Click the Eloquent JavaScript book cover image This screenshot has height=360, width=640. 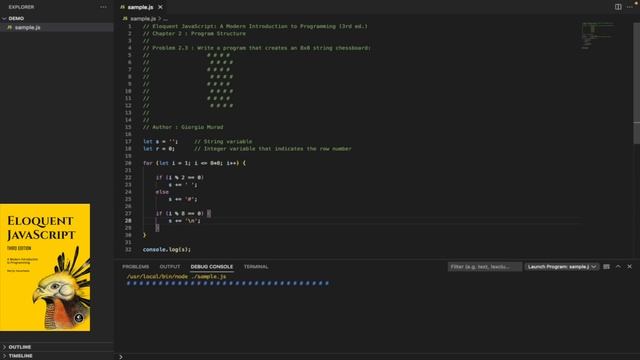(x=45, y=267)
